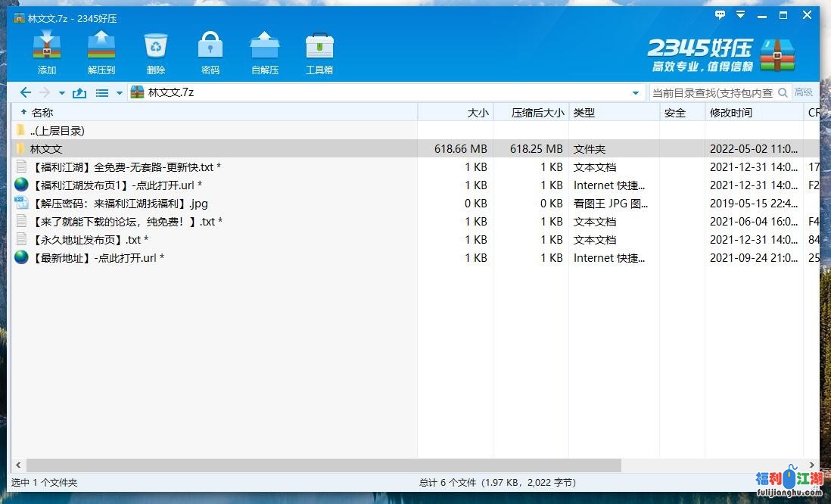The image size is (831, 504).
Task: Click the search magnifier icon
Action: 783,92
